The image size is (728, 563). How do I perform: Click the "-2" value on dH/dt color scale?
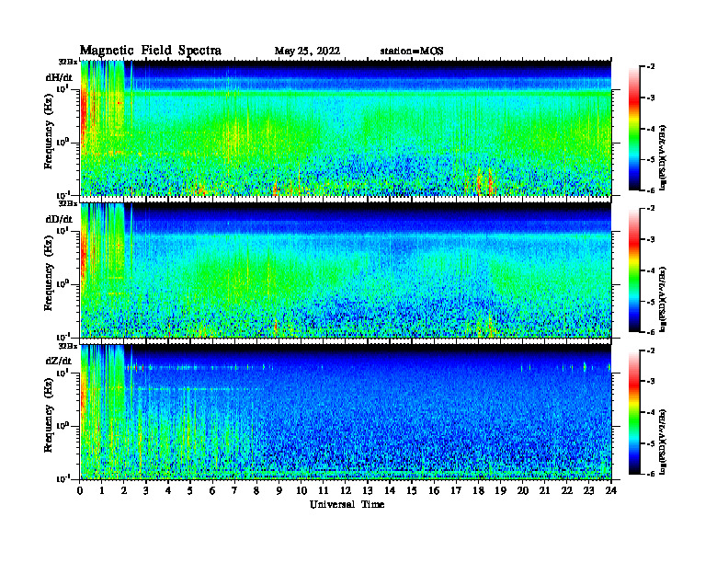coord(650,67)
